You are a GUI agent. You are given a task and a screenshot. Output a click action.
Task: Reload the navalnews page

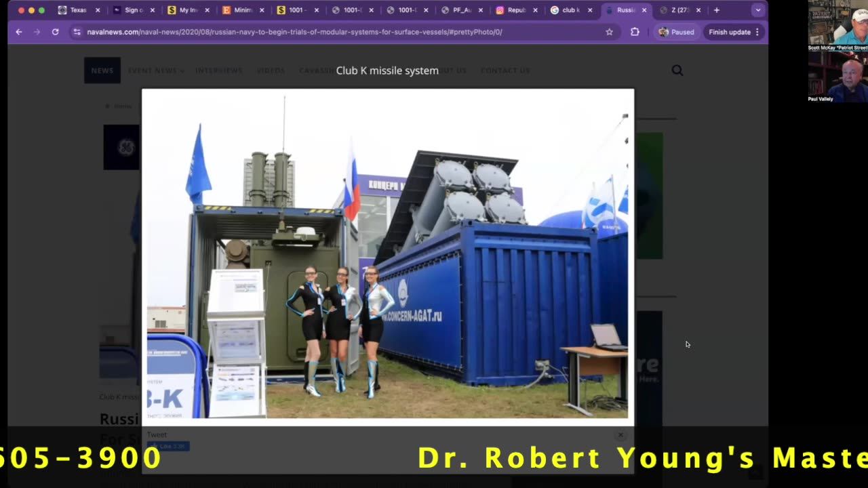(55, 32)
